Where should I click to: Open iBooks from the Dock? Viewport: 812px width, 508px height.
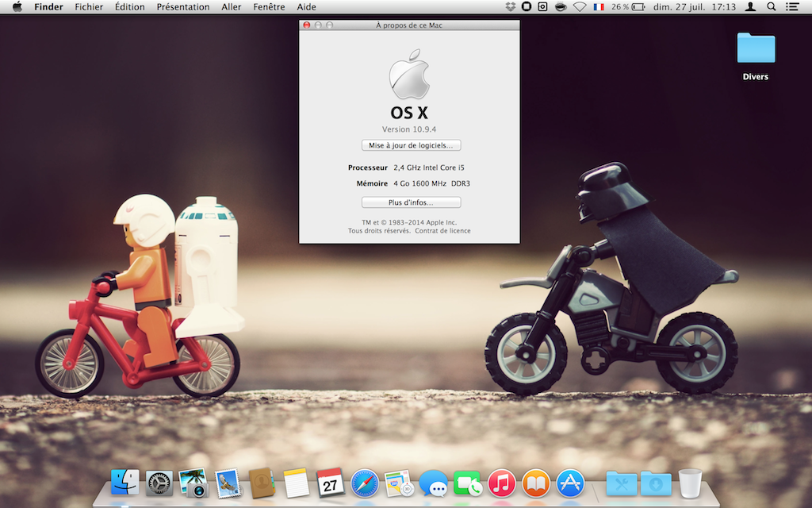click(536, 483)
